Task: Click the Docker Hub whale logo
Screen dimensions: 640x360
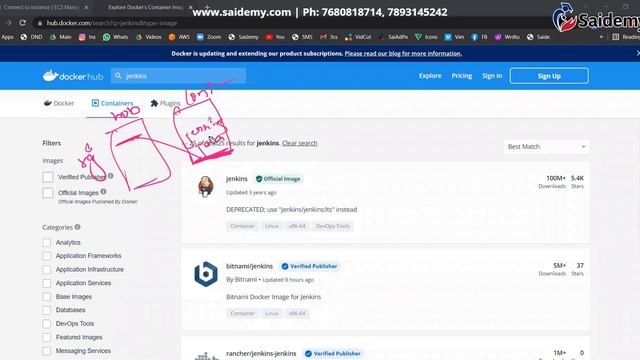Action: (x=73, y=76)
